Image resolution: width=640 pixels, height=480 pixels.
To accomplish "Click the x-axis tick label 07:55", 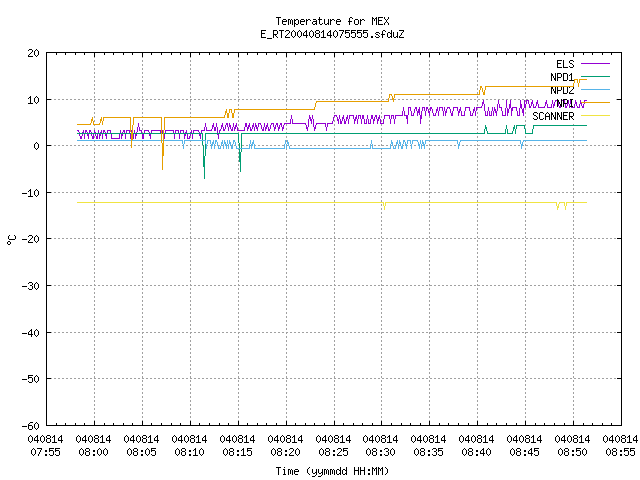I will pyautogui.click(x=46, y=452).
